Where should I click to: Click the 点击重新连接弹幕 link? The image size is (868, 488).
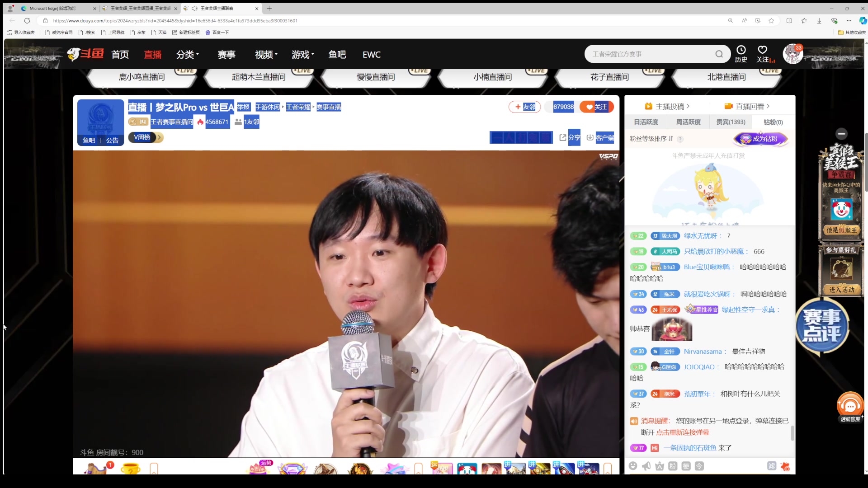click(682, 432)
